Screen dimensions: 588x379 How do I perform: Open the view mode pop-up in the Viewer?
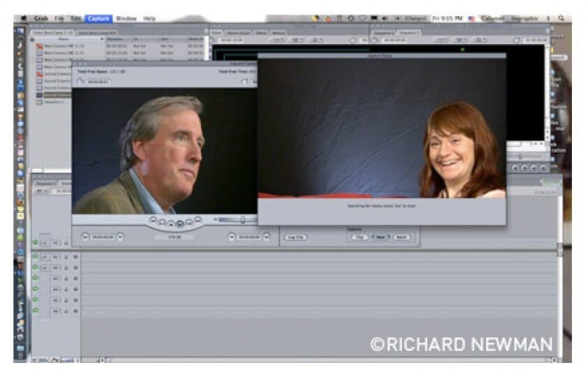(x=316, y=40)
